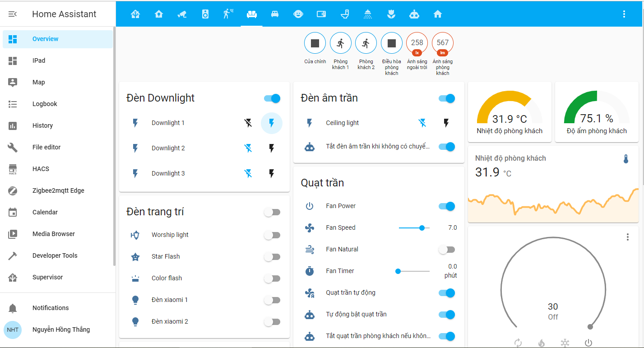Collapse the sidebar with hamburger icon
Image resolution: width=644 pixels, height=348 pixels.
pos(13,14)
